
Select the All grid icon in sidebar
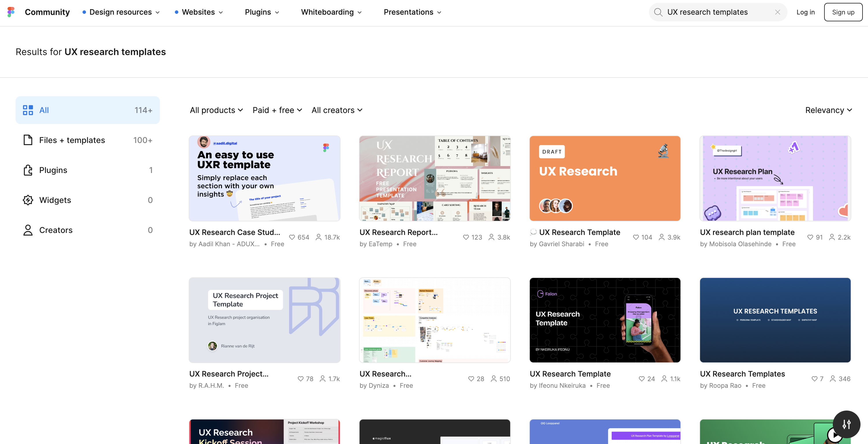[x=28, y=110]
